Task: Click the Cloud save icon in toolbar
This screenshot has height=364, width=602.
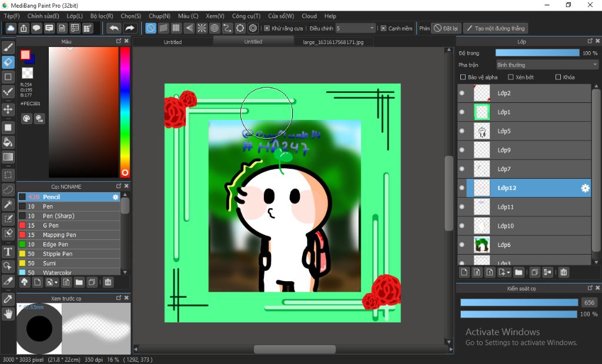Action: point(11,28)
